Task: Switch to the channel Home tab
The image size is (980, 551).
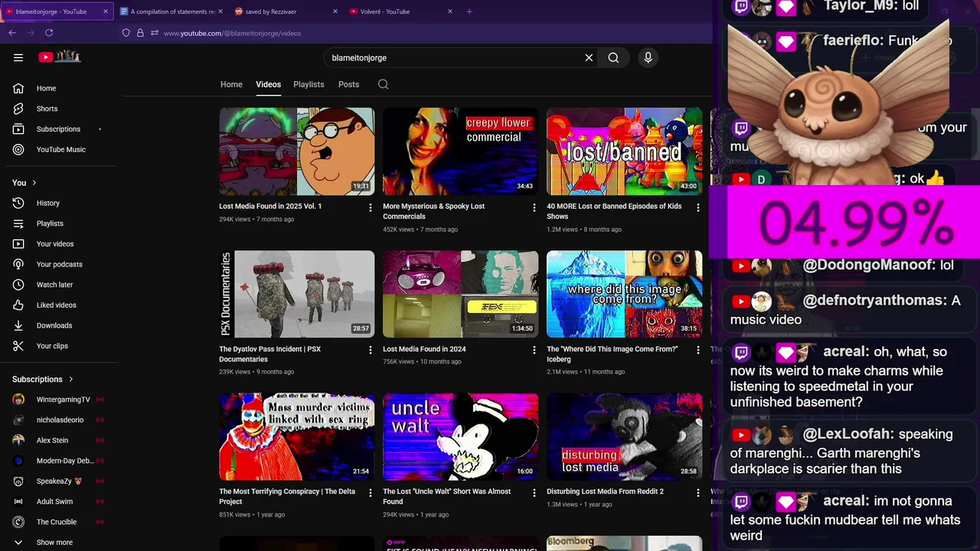Action: [231, 84]
